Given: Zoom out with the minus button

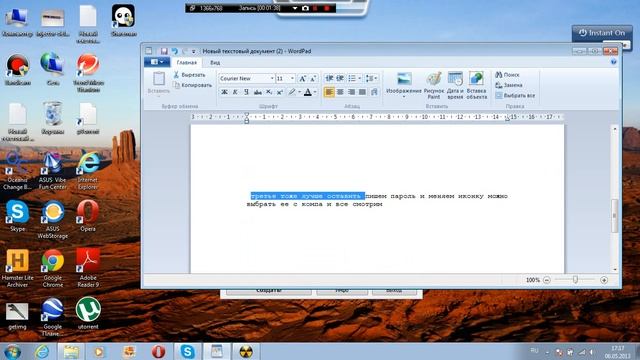Looking at the screenshot, I should point(547,280).
